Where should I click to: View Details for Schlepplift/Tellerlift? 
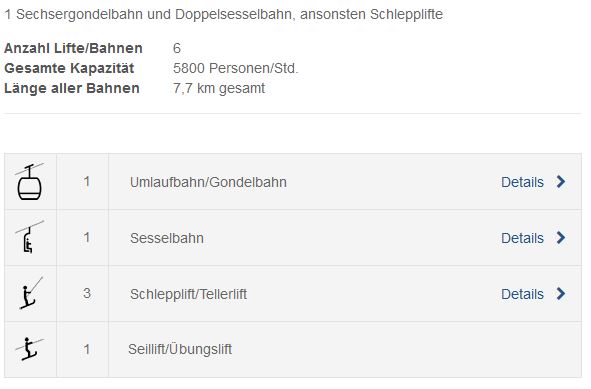tap(522, 294)
